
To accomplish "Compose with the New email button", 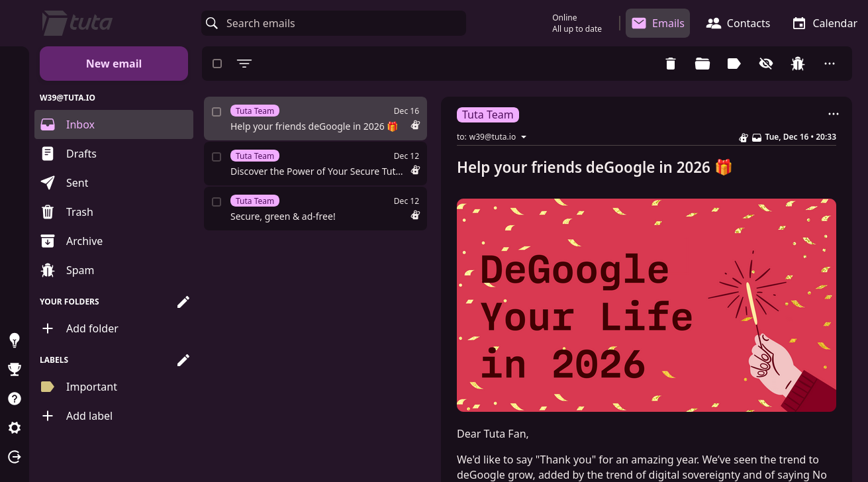I will [114, 64].
